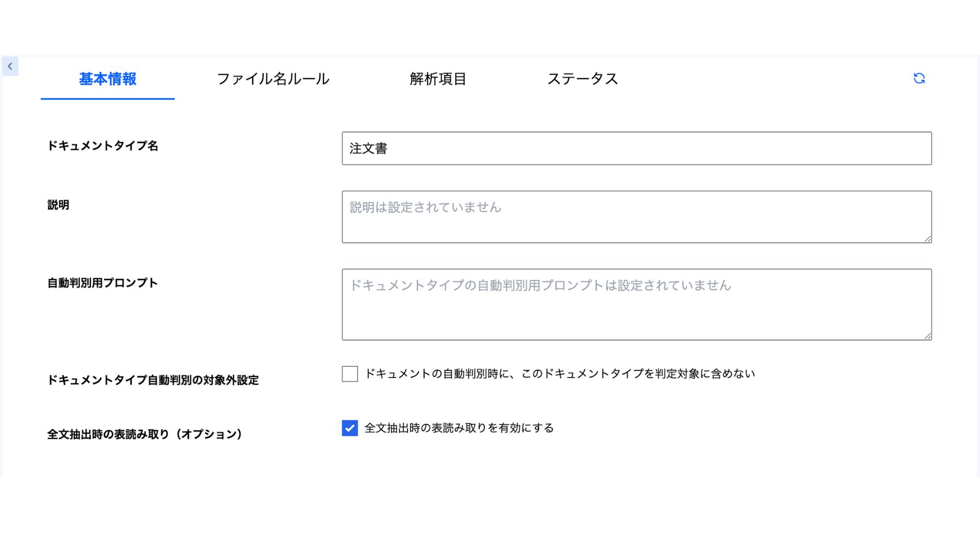Enable the exclude-from-auto-detection checkbox
This screenshot has width=980, height=551.
(x=350, y=374)
